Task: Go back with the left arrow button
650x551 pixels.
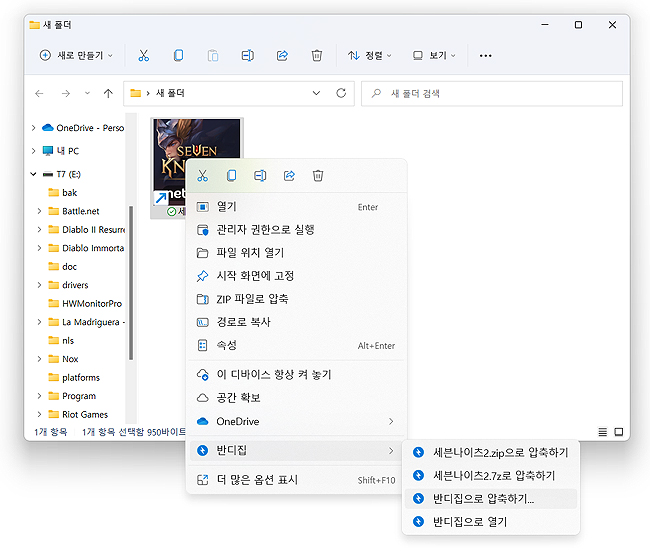Action: (39, 94)
